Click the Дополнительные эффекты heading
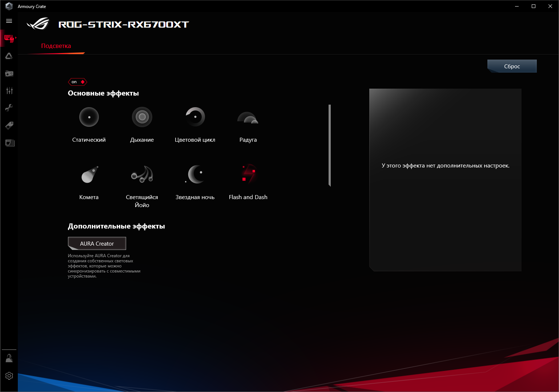559x392 pixels. [116, 226]
